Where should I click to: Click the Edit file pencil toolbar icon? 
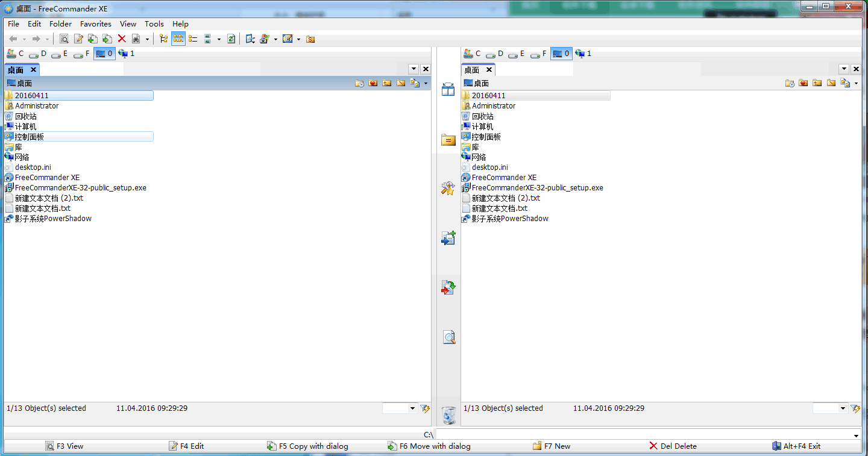click(x=78, y=39)
